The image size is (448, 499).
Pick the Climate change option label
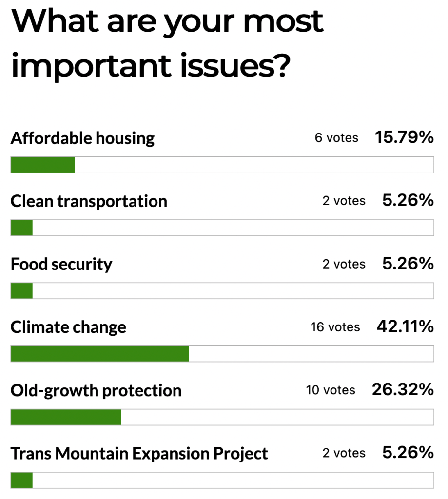68,327
